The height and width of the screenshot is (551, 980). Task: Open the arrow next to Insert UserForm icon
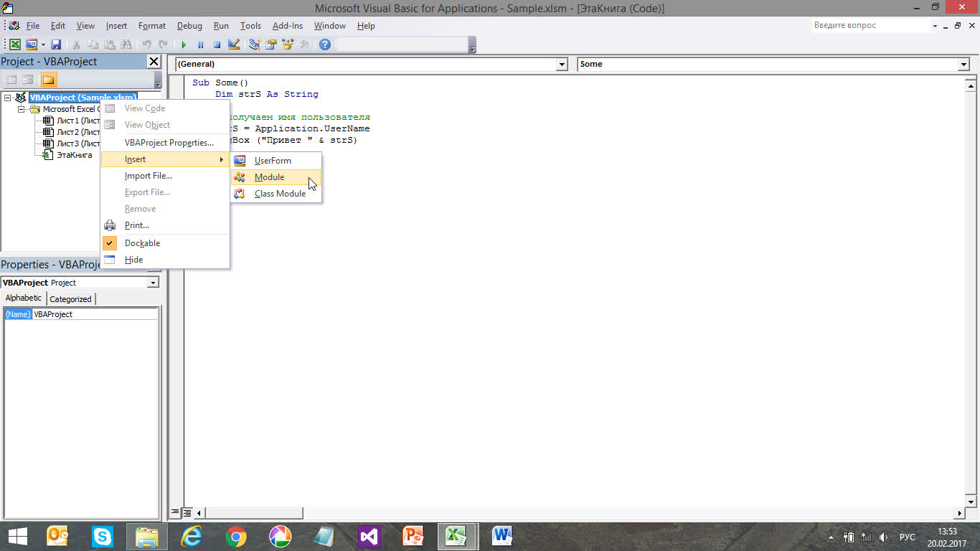point(42,44)
